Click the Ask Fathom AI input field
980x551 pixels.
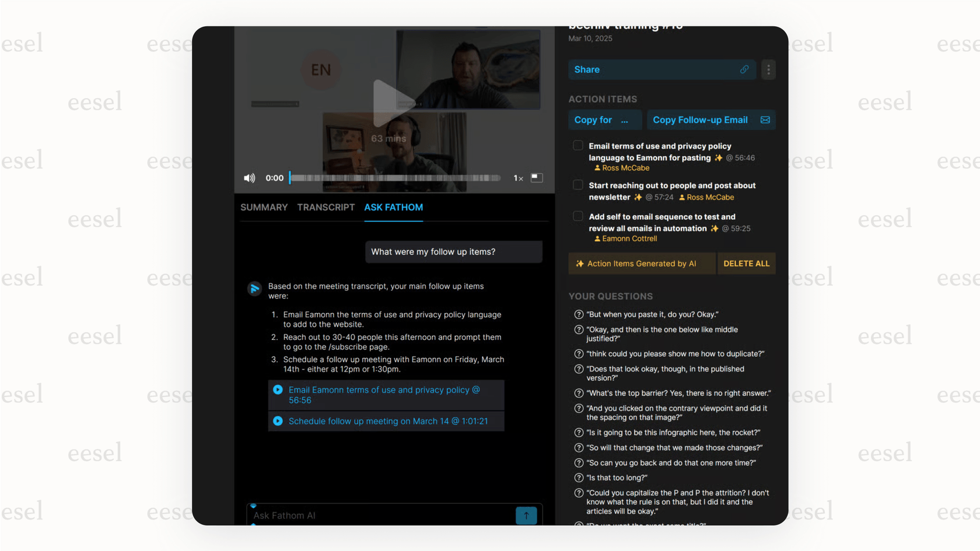pos(379,515)
